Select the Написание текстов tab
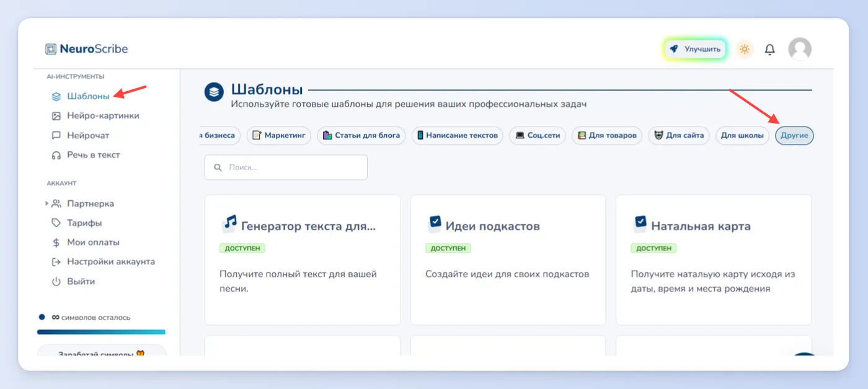This screenshot has height=389, width=868. [458, 135]
